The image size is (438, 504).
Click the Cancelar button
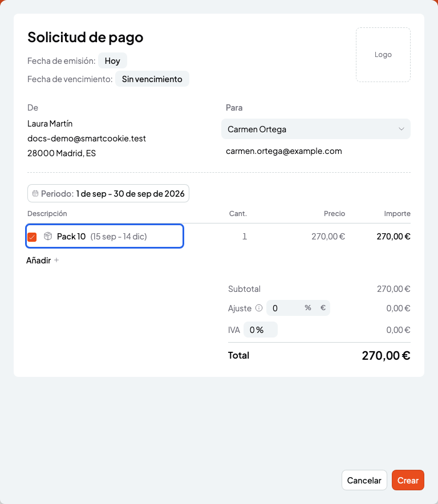click(x=364, y=480)
